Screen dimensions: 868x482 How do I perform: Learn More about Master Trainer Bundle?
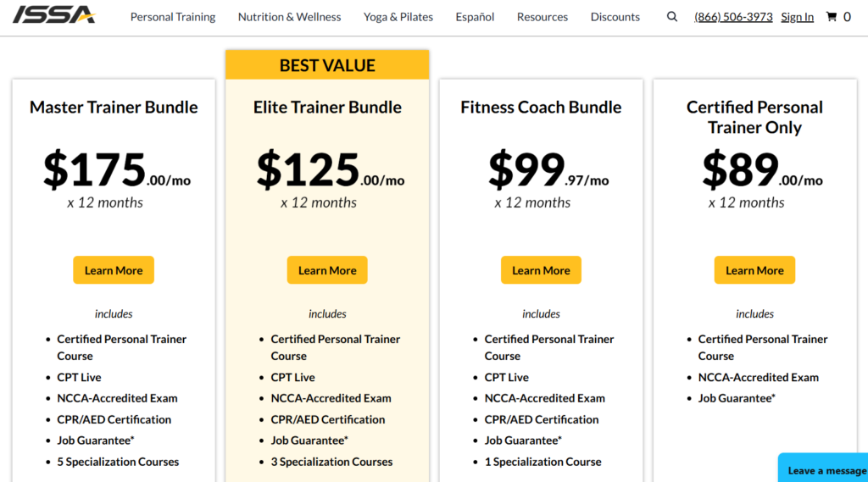coord(114,270)
